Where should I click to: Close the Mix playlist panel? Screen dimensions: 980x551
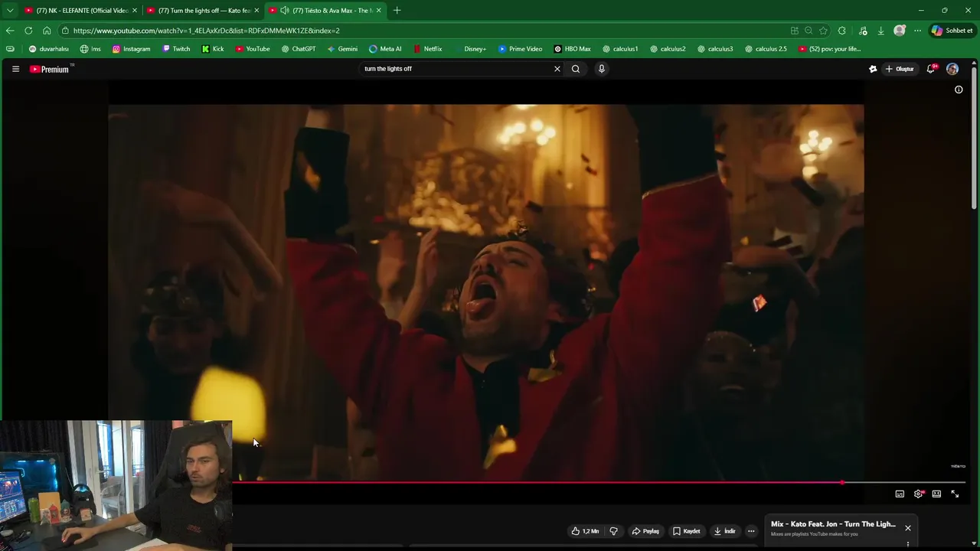click(x=908, y=528)
